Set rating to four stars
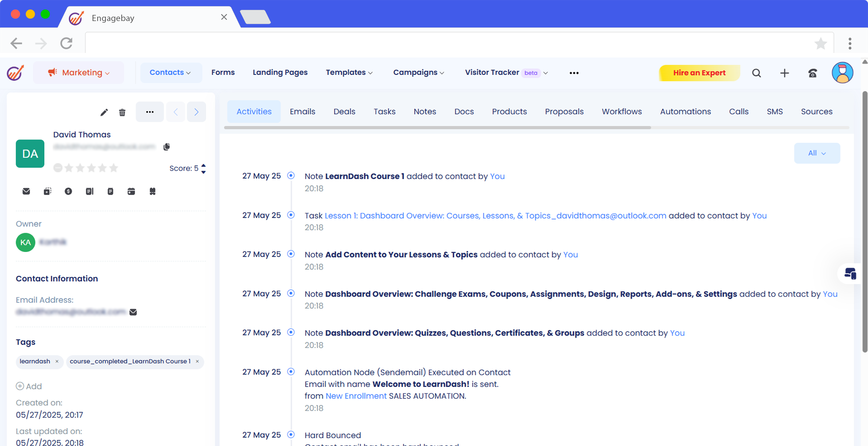 coord(102,168)
